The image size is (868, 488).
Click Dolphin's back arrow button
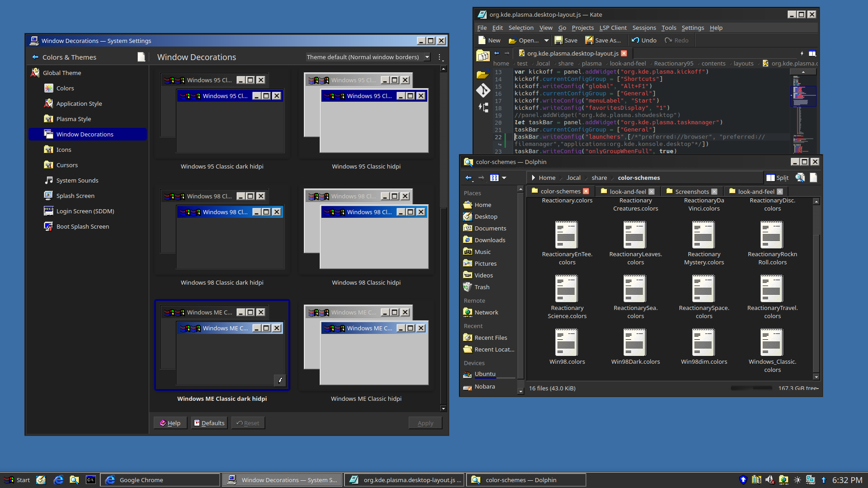pos(468,178)
